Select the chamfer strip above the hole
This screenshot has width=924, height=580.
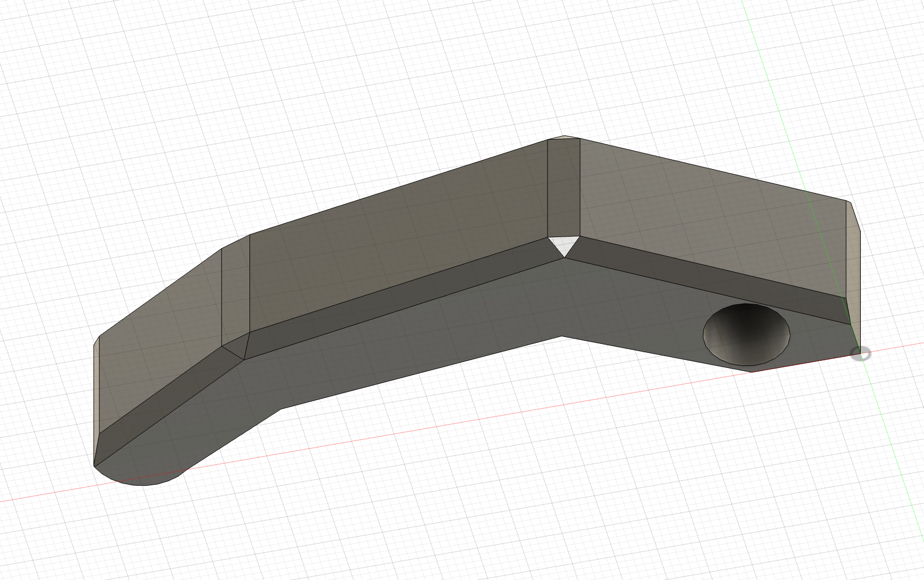click(708, 280)
